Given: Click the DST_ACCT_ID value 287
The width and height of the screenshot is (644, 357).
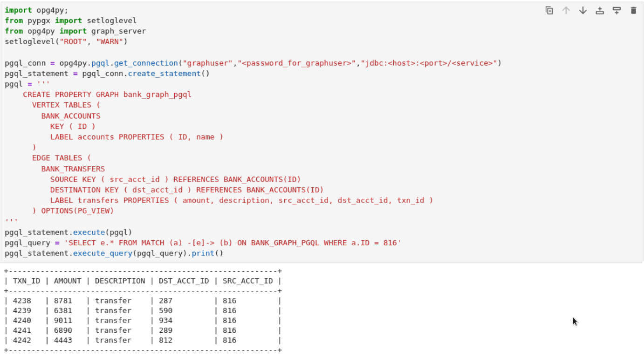Looking at the screenshot, I should 165,301.
